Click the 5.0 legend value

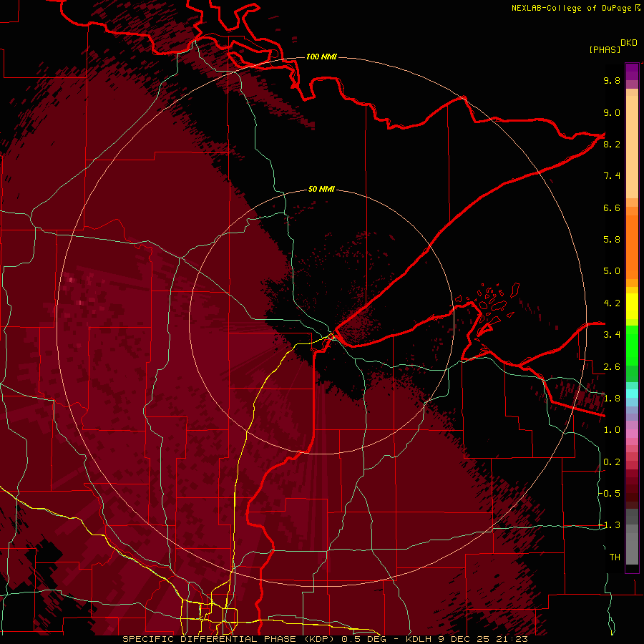point(612,271)
